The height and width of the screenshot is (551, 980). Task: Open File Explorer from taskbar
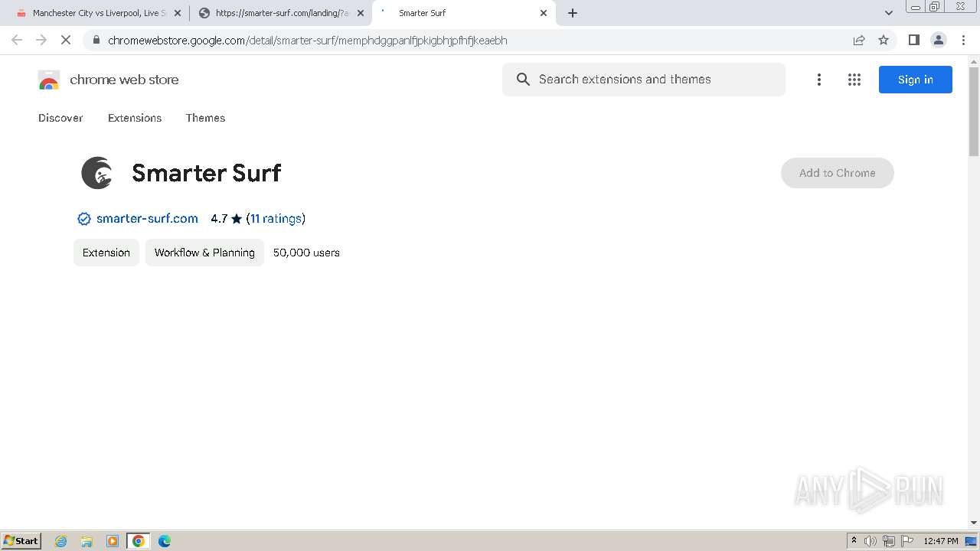[87, 541]
